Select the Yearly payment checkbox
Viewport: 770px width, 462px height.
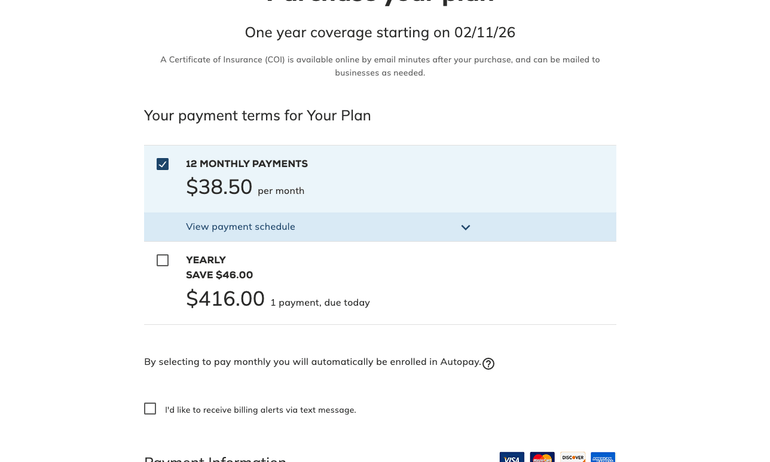pyautogui.click(x=163, y=260)
